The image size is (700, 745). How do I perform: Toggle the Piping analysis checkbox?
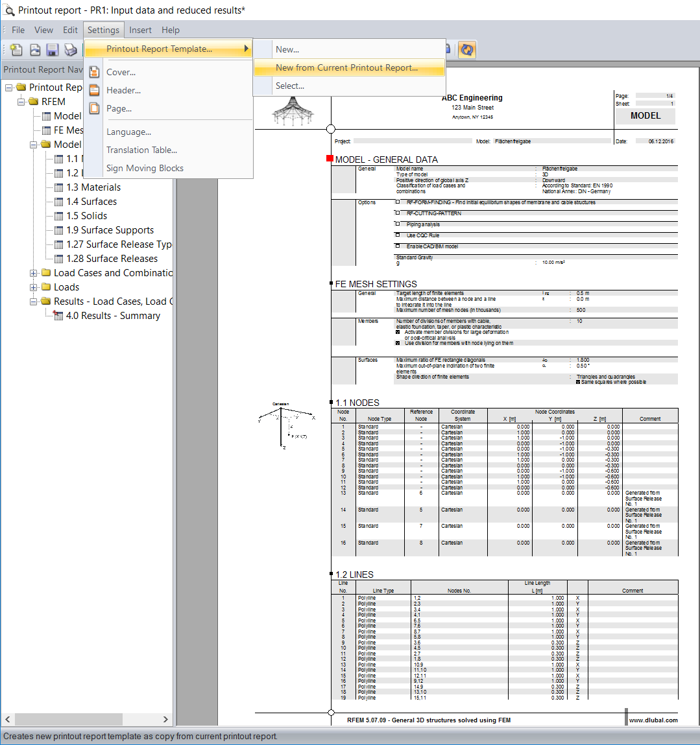(x=397, y=224)
